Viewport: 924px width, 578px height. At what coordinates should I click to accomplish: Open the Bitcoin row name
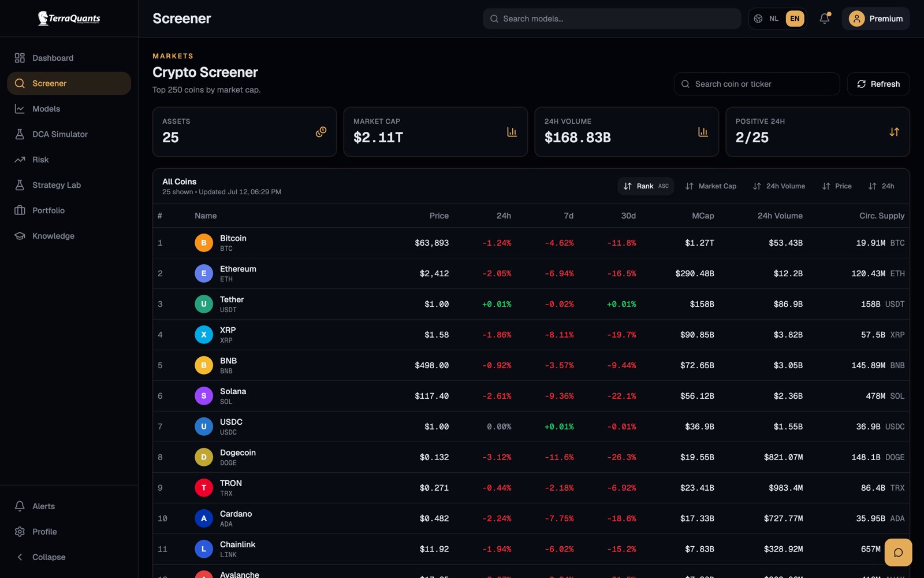pos(233,238)
